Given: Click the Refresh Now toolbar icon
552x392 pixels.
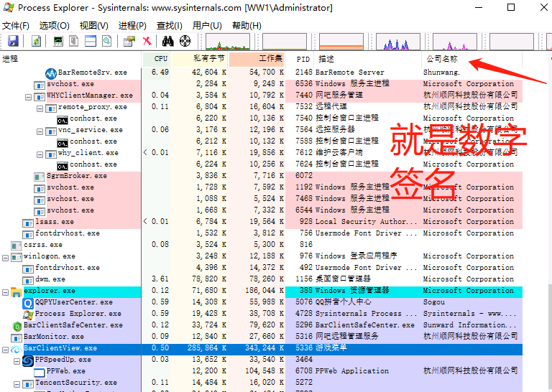Looking at the screenshot, I should point(35,42).
